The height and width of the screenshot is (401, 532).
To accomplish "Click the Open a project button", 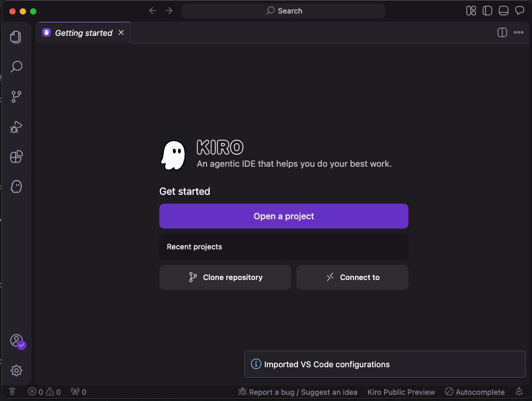I will pyautogui.click(x=283, y=216).
